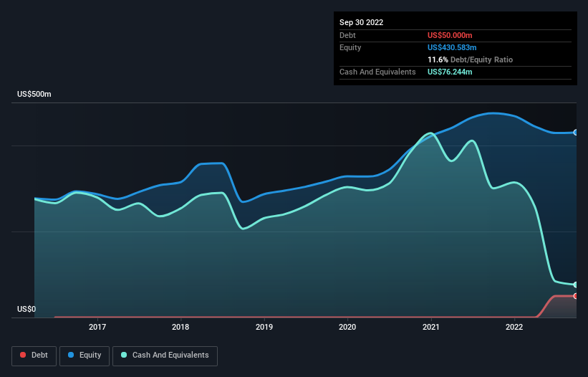
Task: Toggle the Cash And Equivalents legend series
Action: coord(165,355)
